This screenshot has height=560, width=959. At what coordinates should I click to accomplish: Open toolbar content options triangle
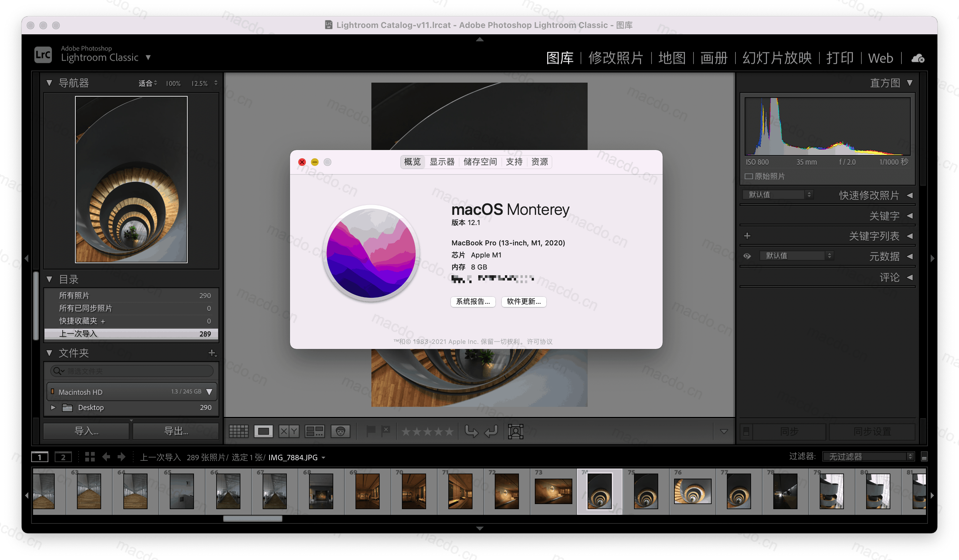click(x=724, y=431)
